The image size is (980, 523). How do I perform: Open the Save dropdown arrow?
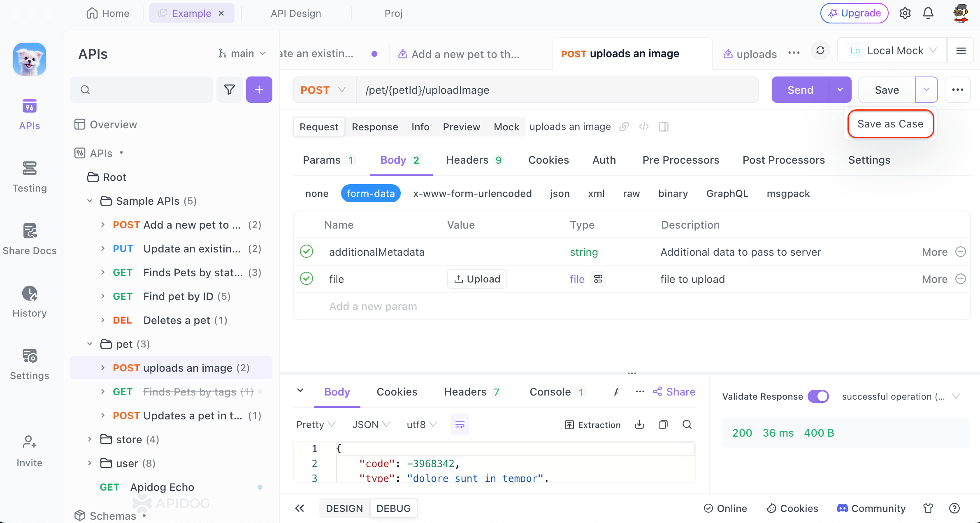[x=927, y=90]
